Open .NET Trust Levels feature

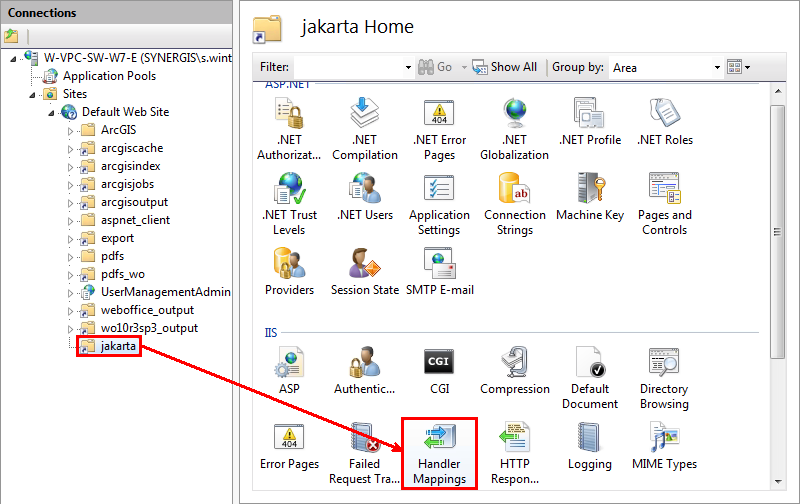[x=289, y=204]
